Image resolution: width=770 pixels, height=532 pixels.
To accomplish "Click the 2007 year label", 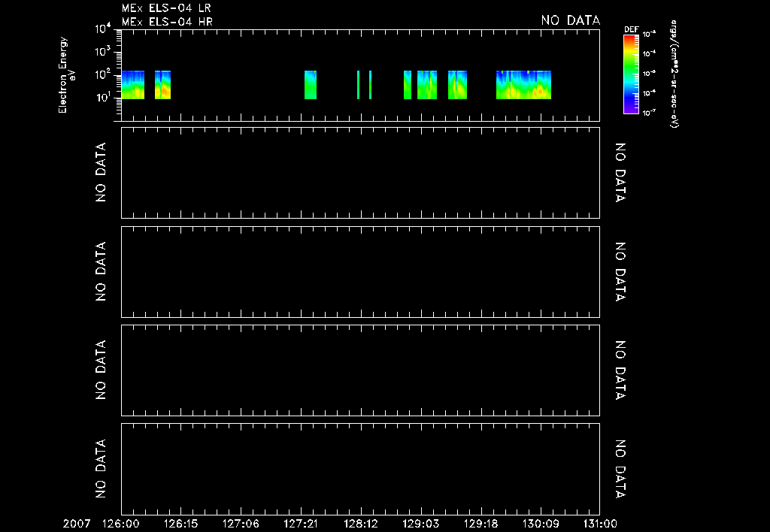I will pos(77,524).
